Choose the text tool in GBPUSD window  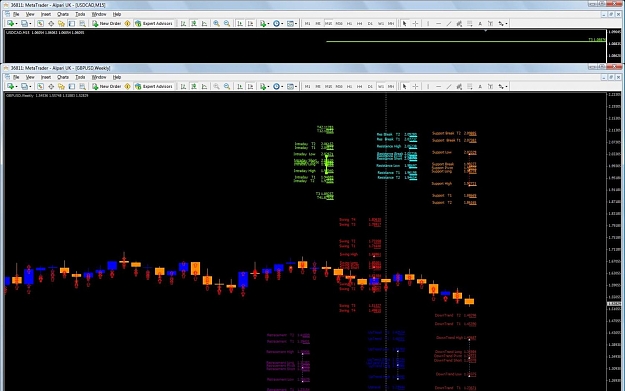(x=480, y=86)
